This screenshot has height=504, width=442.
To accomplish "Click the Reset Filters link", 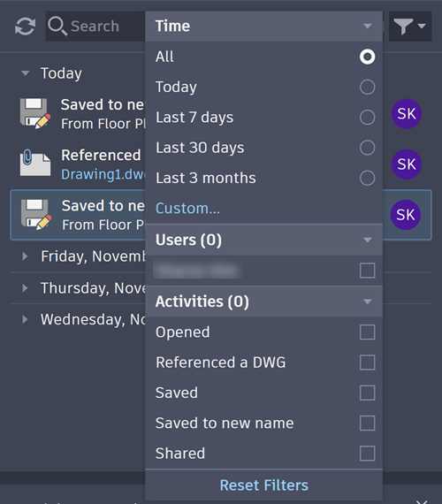I will tap(264, 485).
